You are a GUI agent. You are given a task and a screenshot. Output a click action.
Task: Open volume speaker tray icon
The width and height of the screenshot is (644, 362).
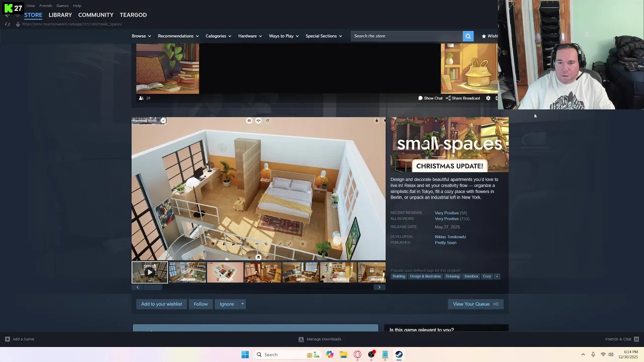pos(611,354)
